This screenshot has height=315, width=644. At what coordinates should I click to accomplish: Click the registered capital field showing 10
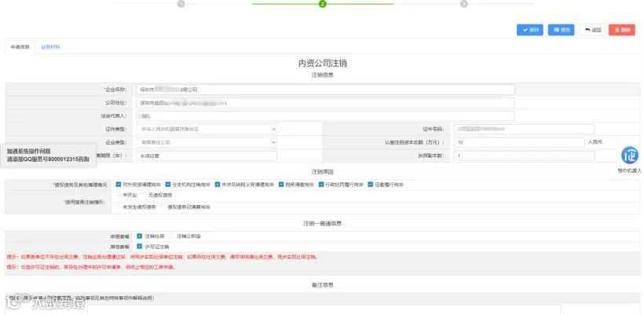(x=518, y=142)
